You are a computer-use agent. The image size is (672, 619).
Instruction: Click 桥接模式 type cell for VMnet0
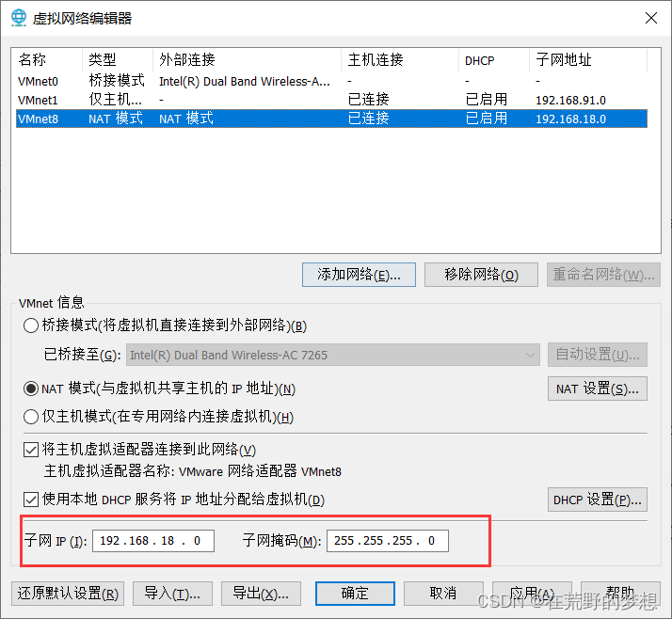(x=117, y=81)
